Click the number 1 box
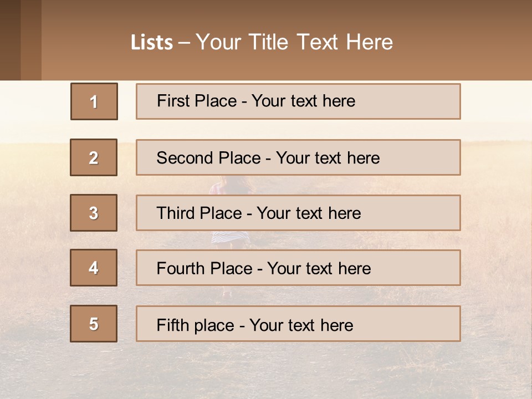The height and width of the screenshot is (399, 532). (94, 101)
